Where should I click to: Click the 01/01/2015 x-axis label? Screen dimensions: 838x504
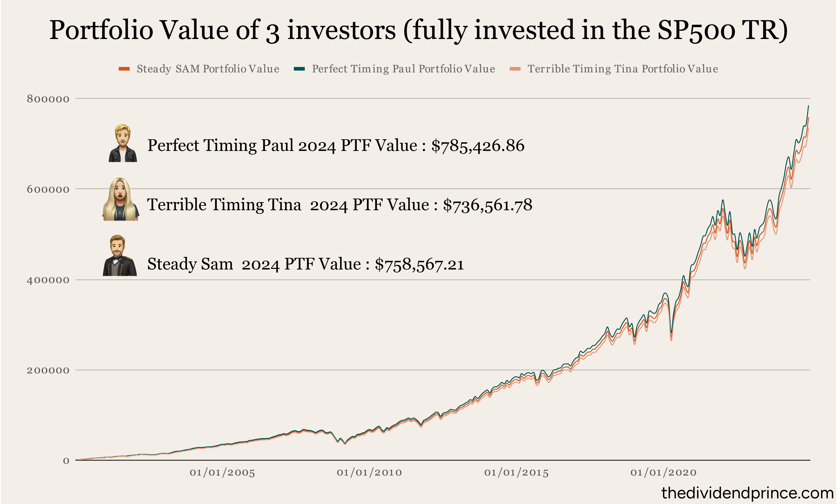516,472
